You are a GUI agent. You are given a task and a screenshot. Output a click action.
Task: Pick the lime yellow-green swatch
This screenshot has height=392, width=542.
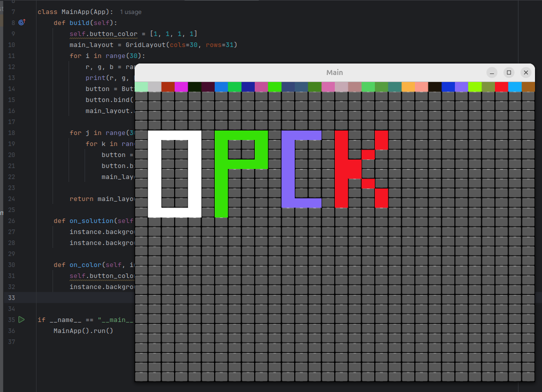475,86
